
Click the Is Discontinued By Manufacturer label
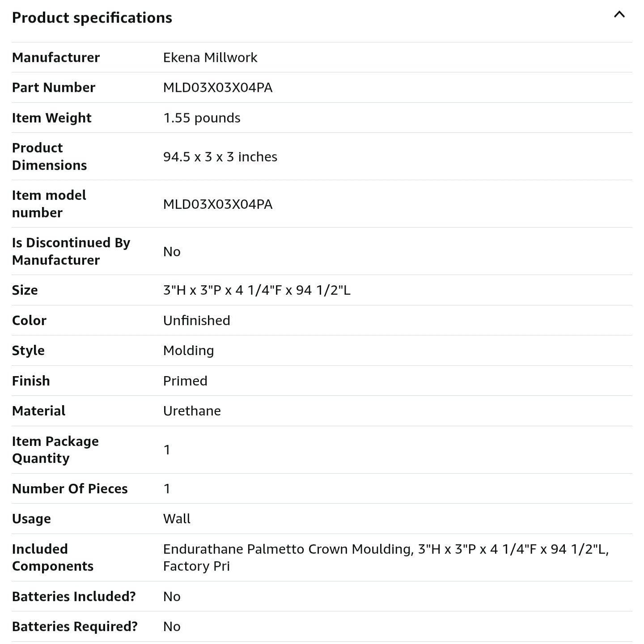[x=71, y=251]
